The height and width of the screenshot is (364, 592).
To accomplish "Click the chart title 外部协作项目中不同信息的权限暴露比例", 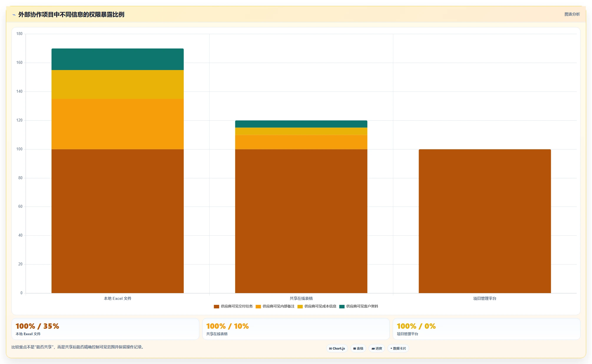I will [x=71, y=14].
